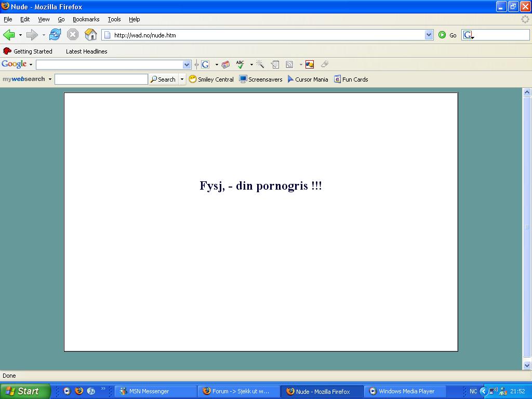This screenshot has width=532, height=399.
Task: Open Smiley Central from the toolbar
Action: click(211, 79)
